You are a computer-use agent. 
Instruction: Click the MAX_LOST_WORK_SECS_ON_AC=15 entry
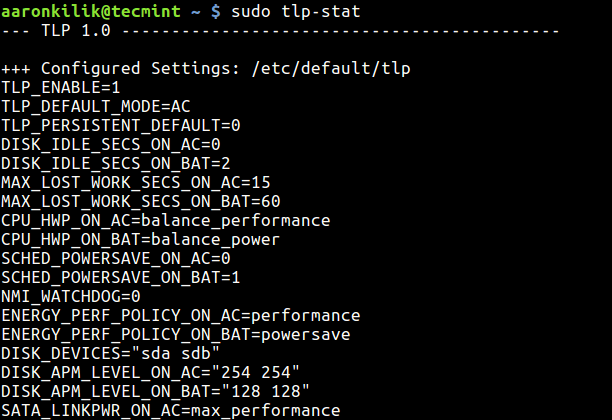point(136,183)
